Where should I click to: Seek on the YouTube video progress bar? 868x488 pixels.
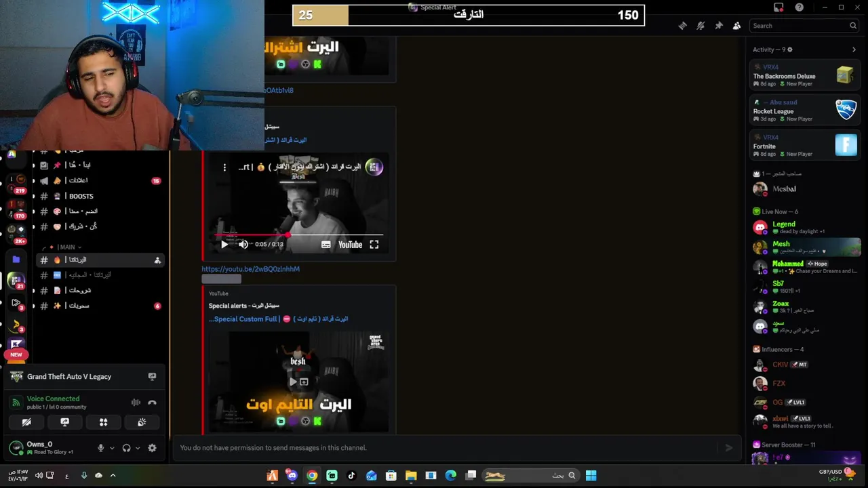298,235
